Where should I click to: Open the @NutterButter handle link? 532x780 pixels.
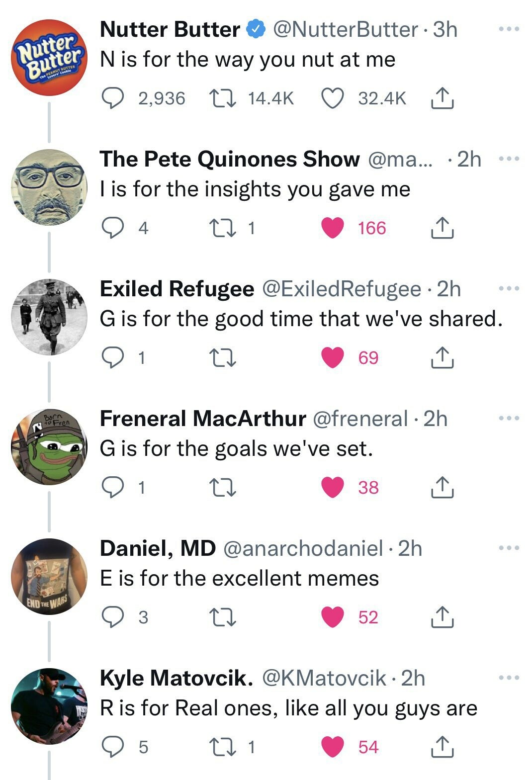tap(345, 30)
